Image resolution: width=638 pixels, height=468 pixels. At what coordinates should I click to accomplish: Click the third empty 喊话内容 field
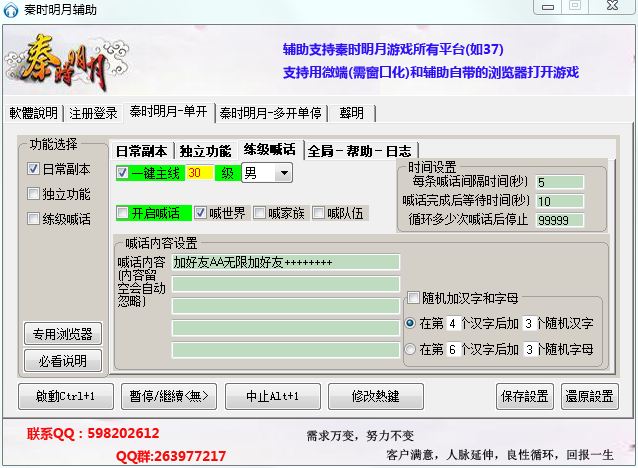point(286,306)
